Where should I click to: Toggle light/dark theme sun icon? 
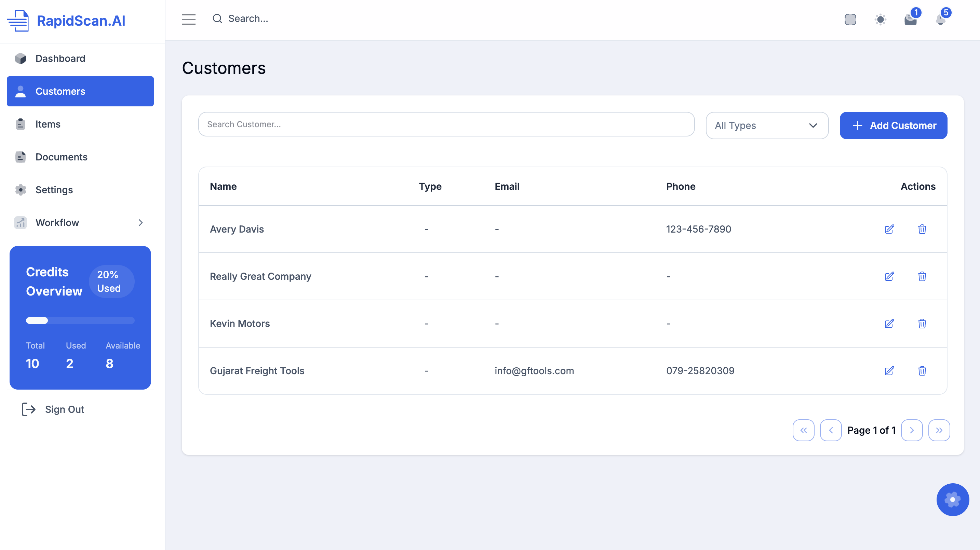[880, 19]
